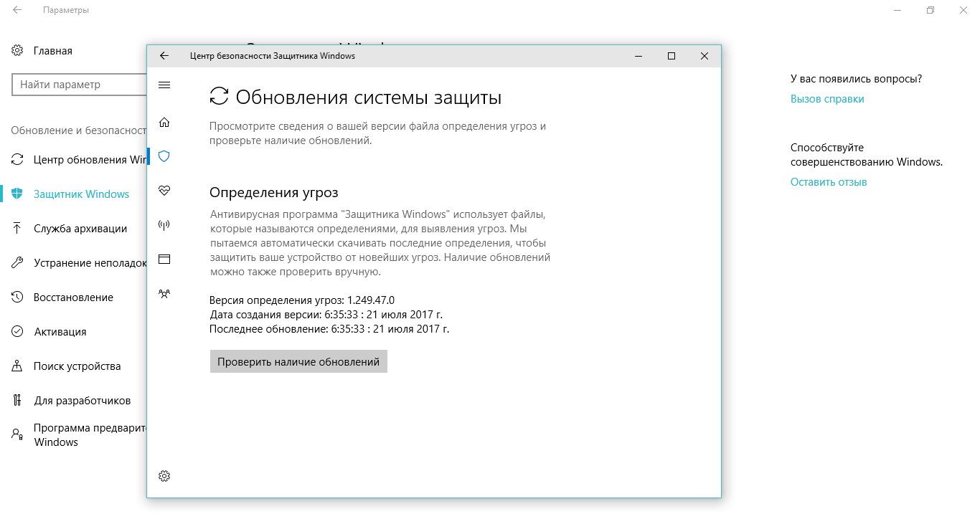980x519 pixels.
Task: Click the Центр обновления sync icon
Action: pyautogui.click(x=17, y=159)
